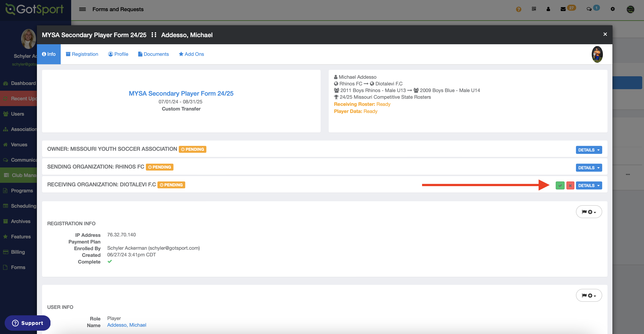Viewport: 644px width, 334px height.
Task: Click Diotalevi F.C club name text
Action: [x=389, y=84]
